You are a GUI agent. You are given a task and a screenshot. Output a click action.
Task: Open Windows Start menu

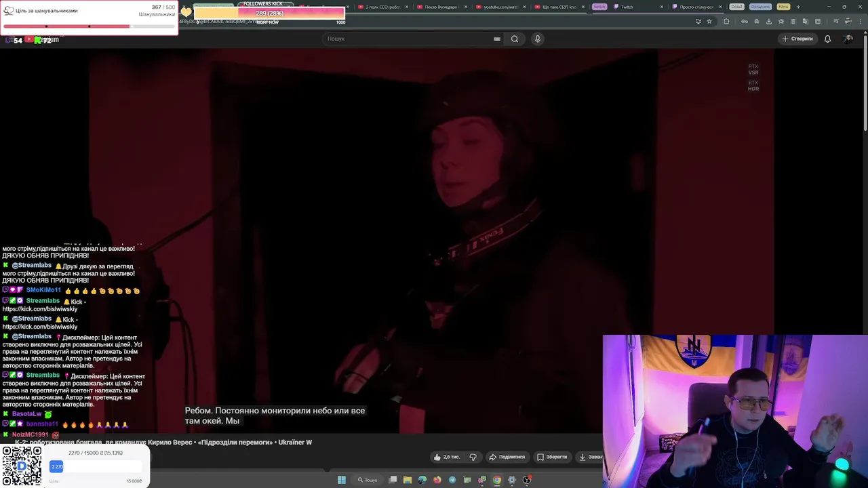(342, 480)
